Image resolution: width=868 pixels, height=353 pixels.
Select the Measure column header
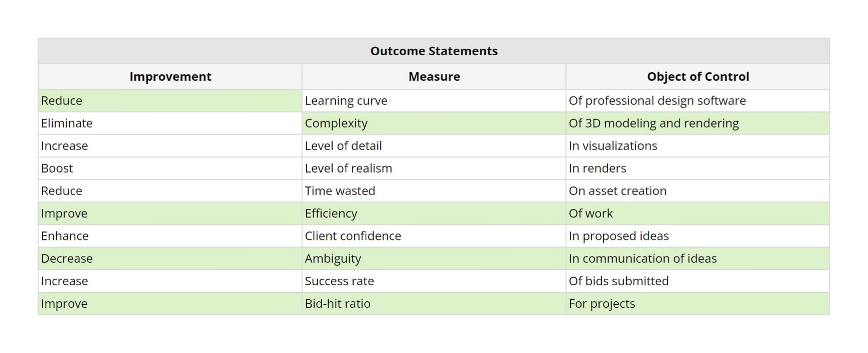(434, 77)
